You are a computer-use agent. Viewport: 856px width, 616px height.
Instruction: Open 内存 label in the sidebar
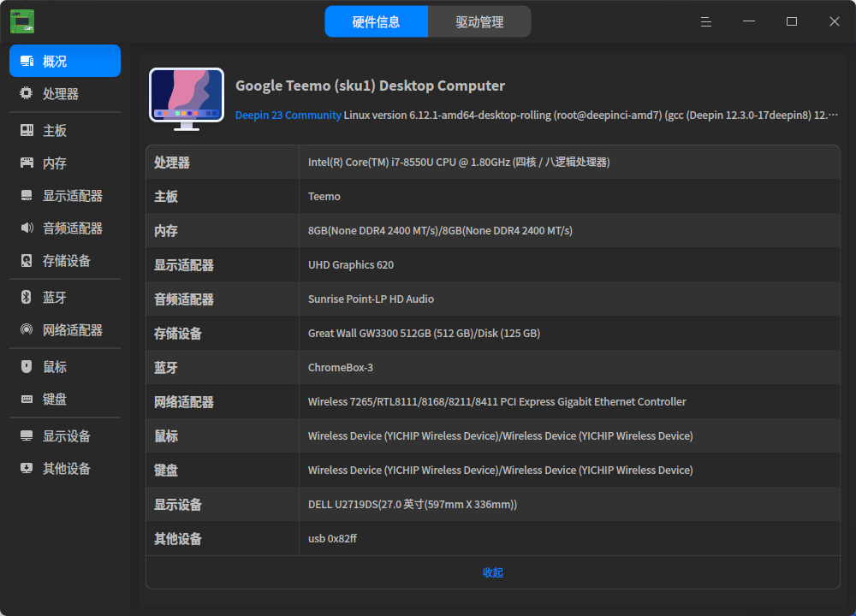[x=55, y=163]
